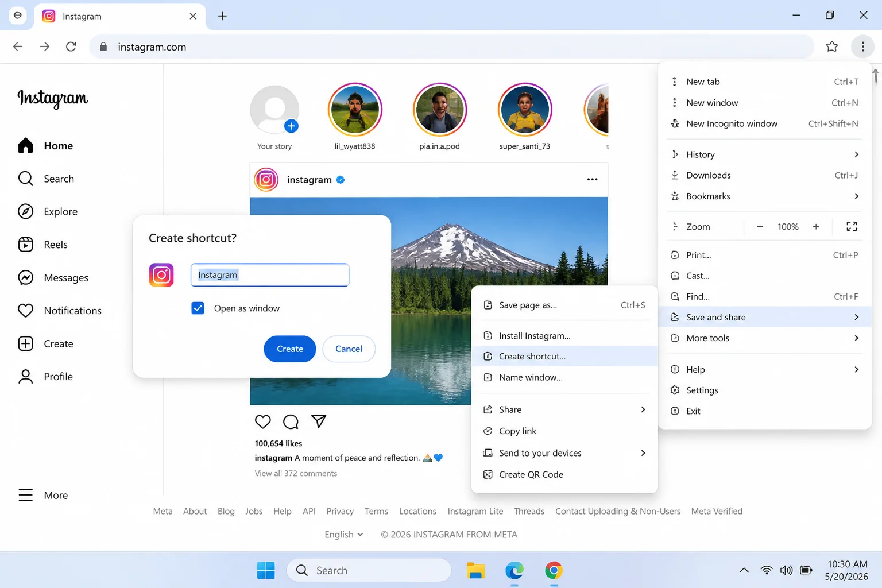The height and width of the screenshot is (588, 882).
Task: Select Install Instagram… menu entry
Action: tap(564, 336)
